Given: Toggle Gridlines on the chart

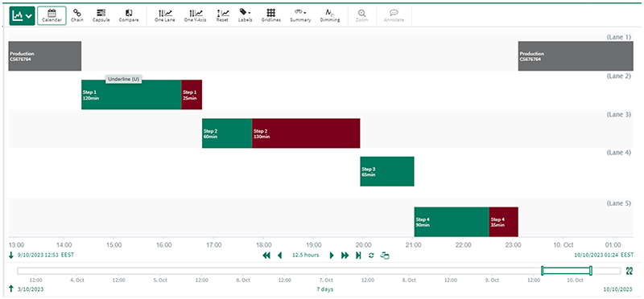Looking at the screenshot, I should click(x=271, y=15).
